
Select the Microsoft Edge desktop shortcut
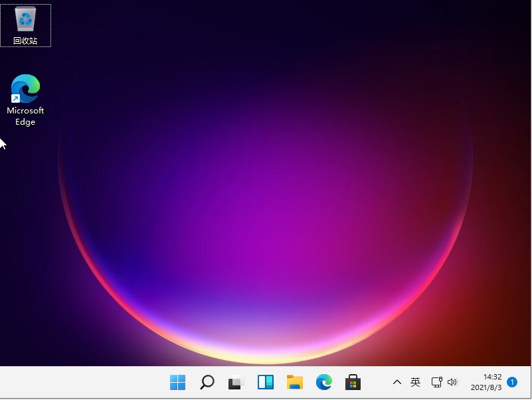(x=25, y=90)
